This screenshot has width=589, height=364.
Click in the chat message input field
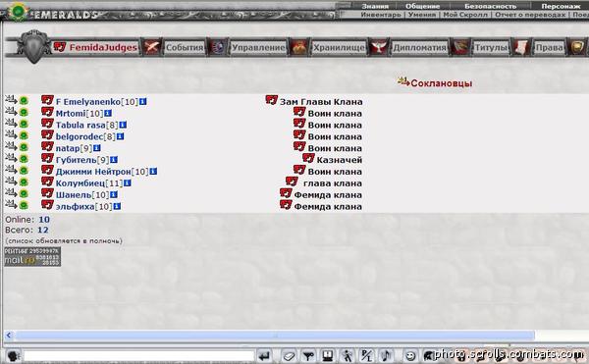tap(139, 356)
